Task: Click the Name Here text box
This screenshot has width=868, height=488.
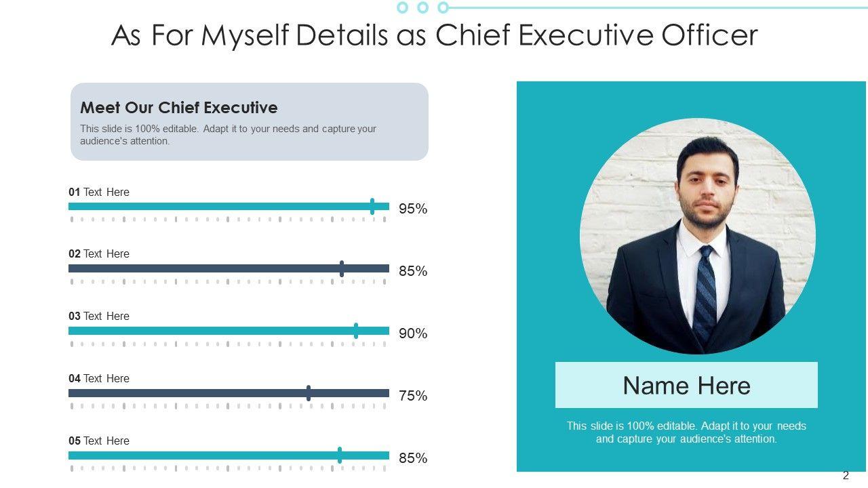Action: [686, 385]
